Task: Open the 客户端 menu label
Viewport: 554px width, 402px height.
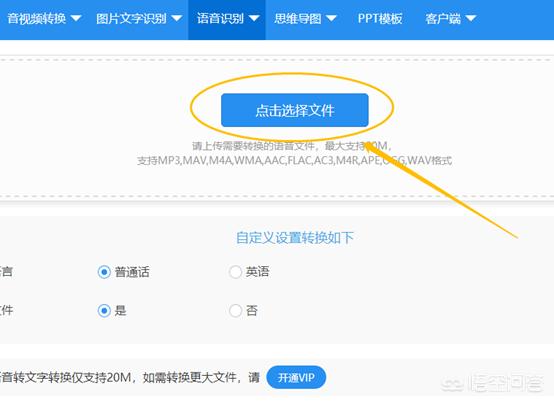Action: (443, 18)
